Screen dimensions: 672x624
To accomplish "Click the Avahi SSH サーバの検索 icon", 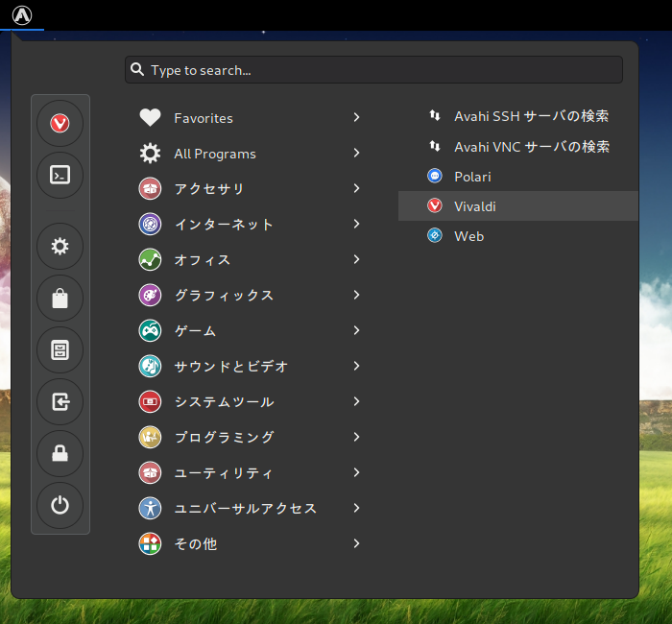I will click(x=435, y=115).
